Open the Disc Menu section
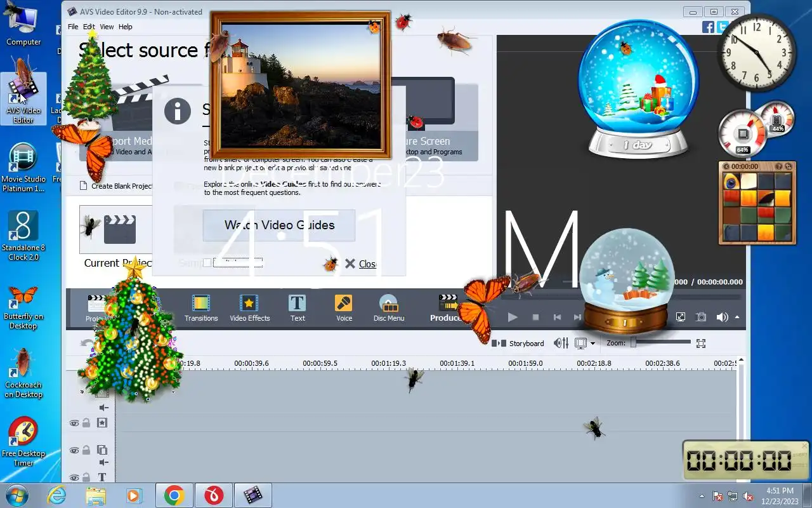The height and width of the screenshot is (508, 812). 388,308
